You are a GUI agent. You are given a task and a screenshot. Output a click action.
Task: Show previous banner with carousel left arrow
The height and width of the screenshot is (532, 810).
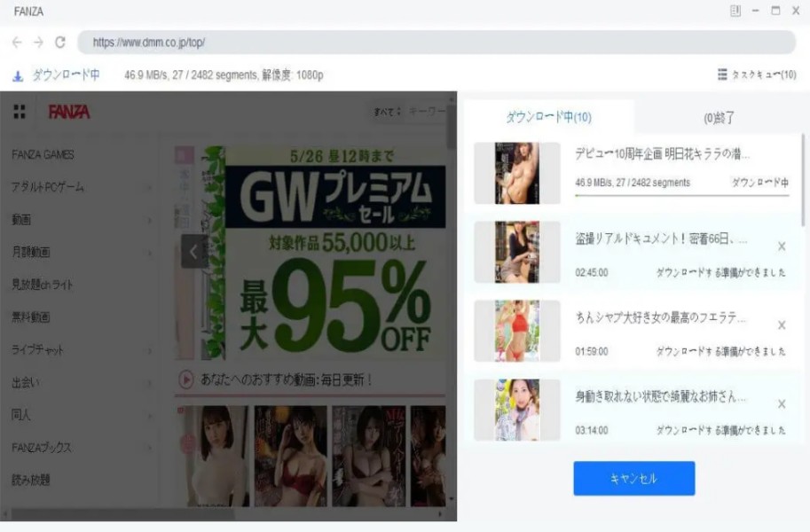pyautogui.click(x=194, y=252)
